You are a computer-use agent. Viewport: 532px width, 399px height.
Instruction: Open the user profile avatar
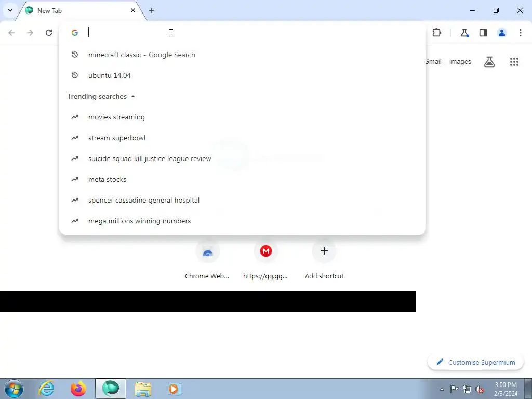click(502, 33)
